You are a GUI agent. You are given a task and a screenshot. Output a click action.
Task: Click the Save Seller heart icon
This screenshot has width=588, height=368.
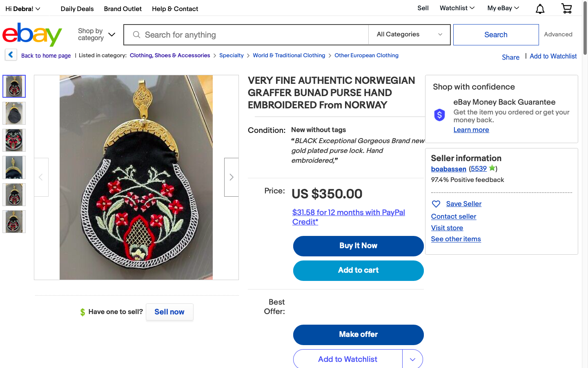[x=436, y=204]
